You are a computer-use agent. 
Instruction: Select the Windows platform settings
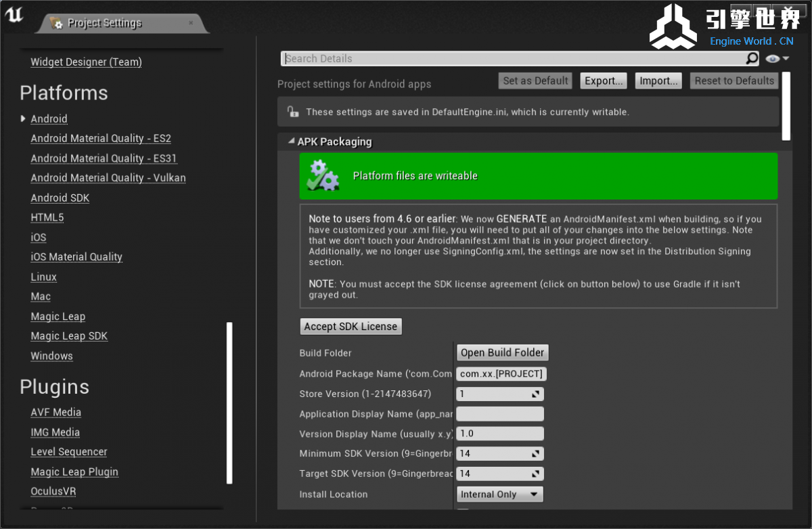coord(51,356)
